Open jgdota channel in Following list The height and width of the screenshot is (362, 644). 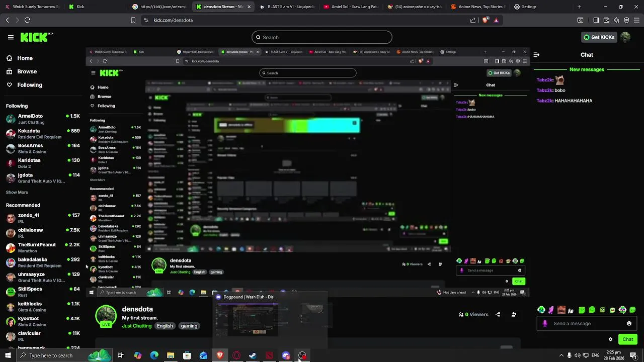[x=43, y=178]
